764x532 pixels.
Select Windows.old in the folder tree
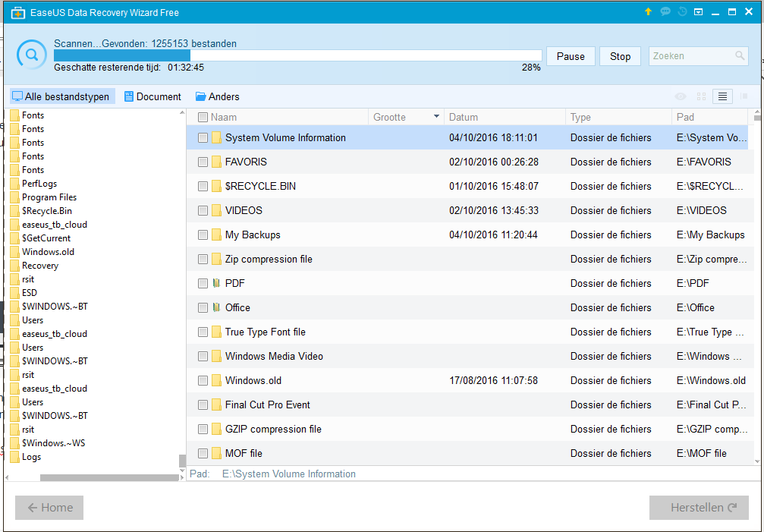pyautogui.click(x=48, y=252)
